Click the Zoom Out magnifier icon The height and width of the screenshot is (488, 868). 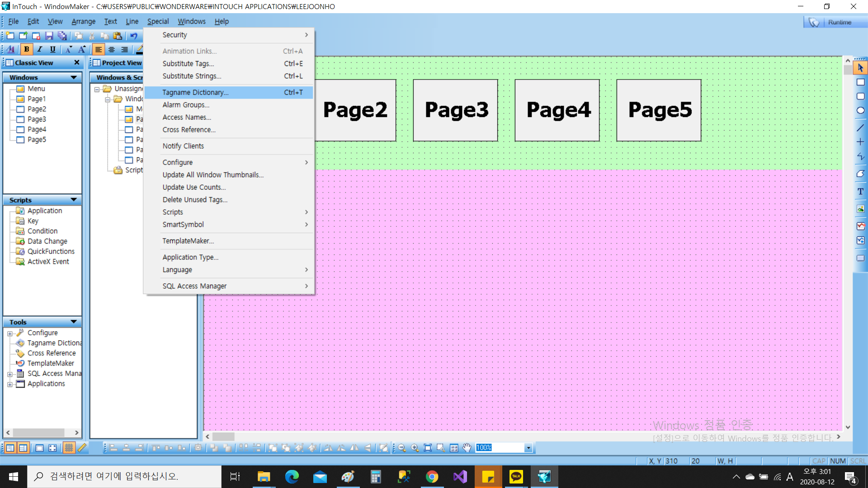tap(402, 448)
